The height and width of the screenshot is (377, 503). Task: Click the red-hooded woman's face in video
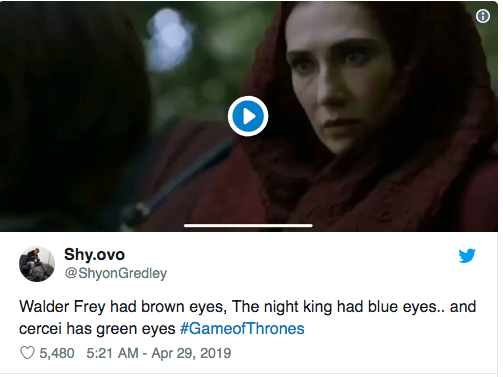pyautogui.click(x=338, y=82)
